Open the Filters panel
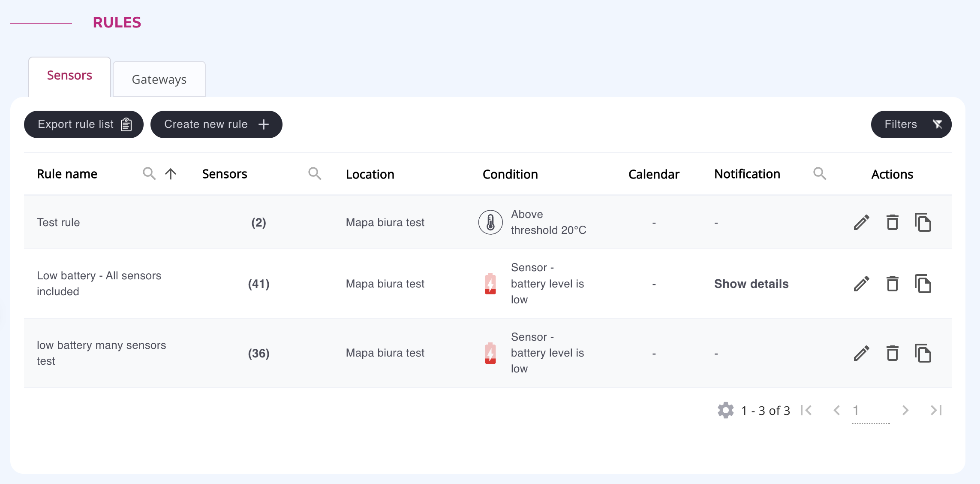This screenshot has width=980, height=484. point(911,124)
